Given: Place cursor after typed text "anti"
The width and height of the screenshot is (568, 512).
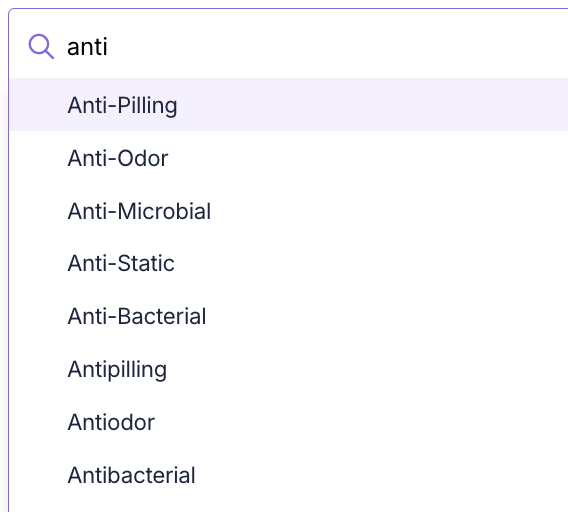Looking at the screenshot, I should [108, 47].
